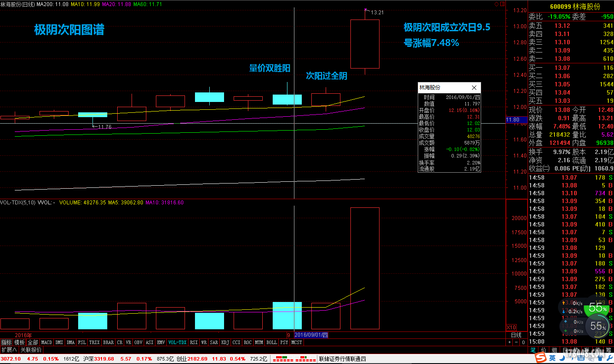Screen dimensions: 614x364
Task: Switch indicator to SAR
Action: pos(214,342)
